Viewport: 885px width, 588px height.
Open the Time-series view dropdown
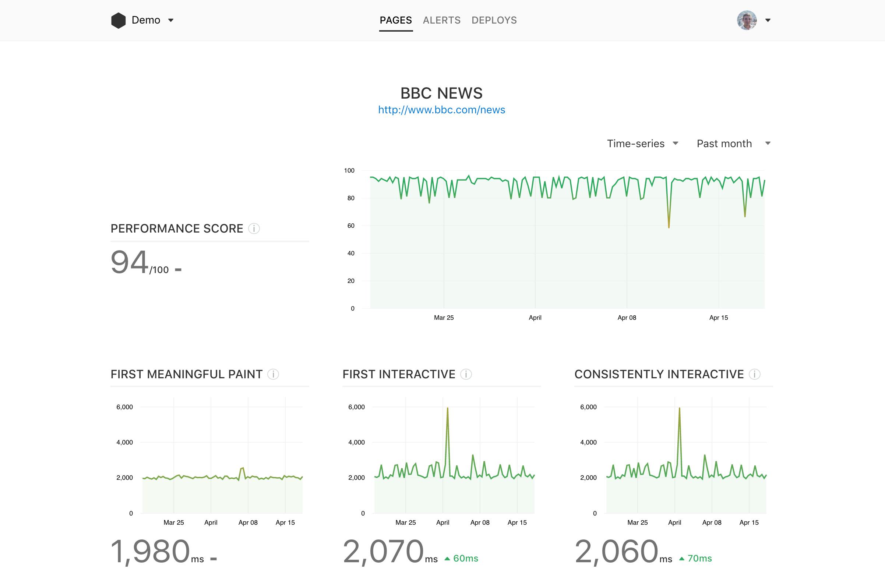point(643,143)
